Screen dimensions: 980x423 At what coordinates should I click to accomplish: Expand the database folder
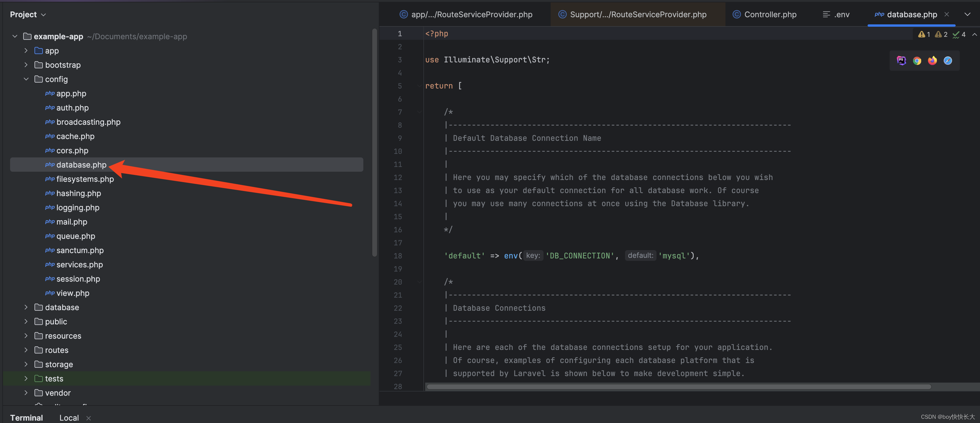click(x=26, y=307)
